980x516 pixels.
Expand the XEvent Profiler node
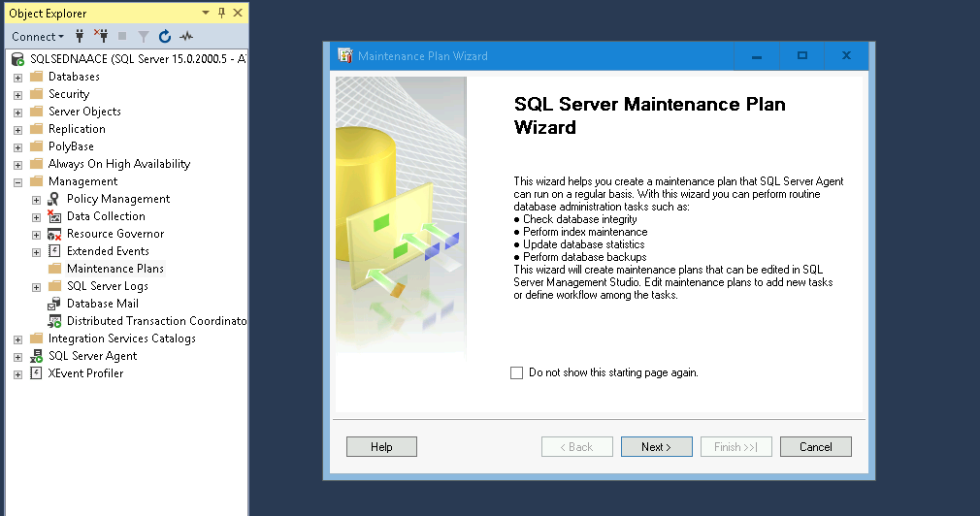coord(17,374)
